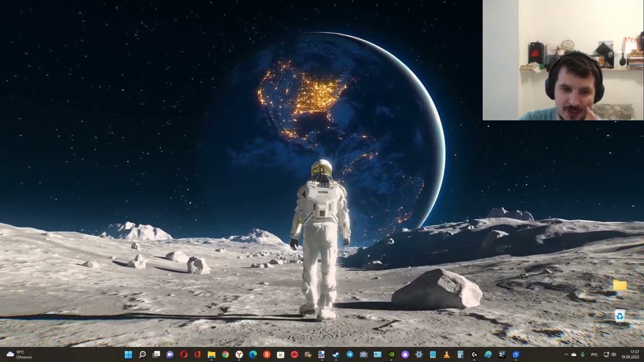
Task: Open the weather widget showing 10°C
Action: coord(19,354)
